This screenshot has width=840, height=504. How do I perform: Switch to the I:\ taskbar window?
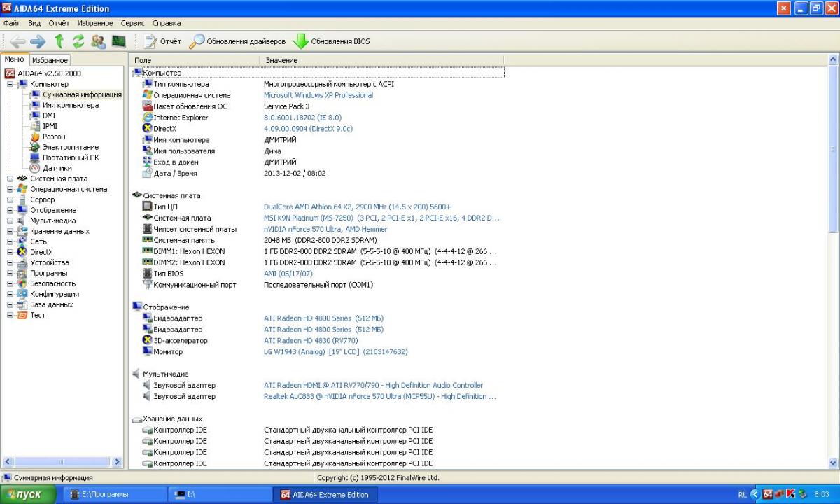[x=221, y=495]
